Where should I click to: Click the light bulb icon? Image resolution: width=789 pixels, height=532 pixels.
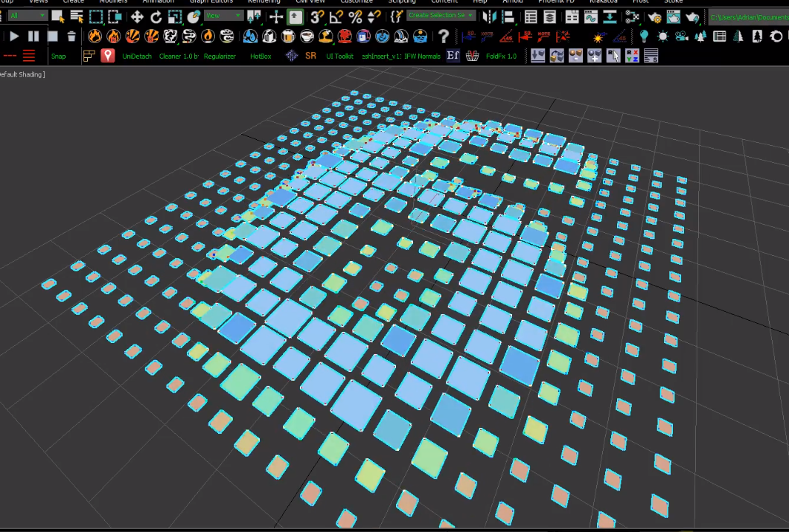click(644, 36)
